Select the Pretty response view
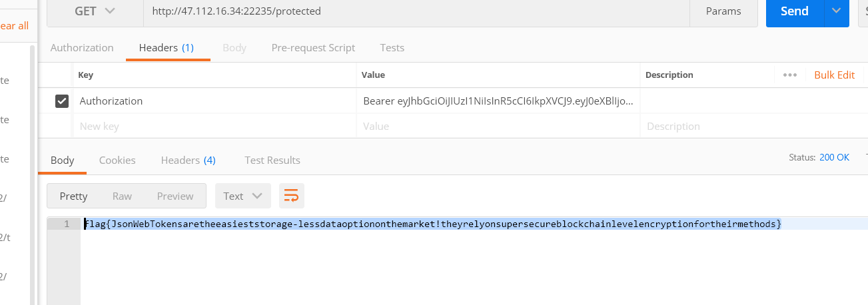The width and height of the screenshot is (868, 305). (x=73, y=196)
